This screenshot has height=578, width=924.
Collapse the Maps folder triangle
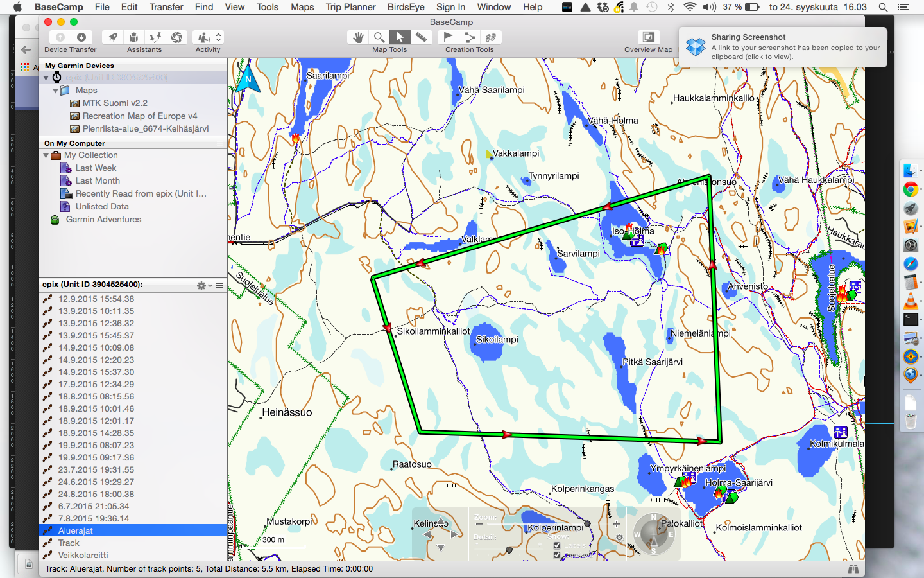coord(56,91)
